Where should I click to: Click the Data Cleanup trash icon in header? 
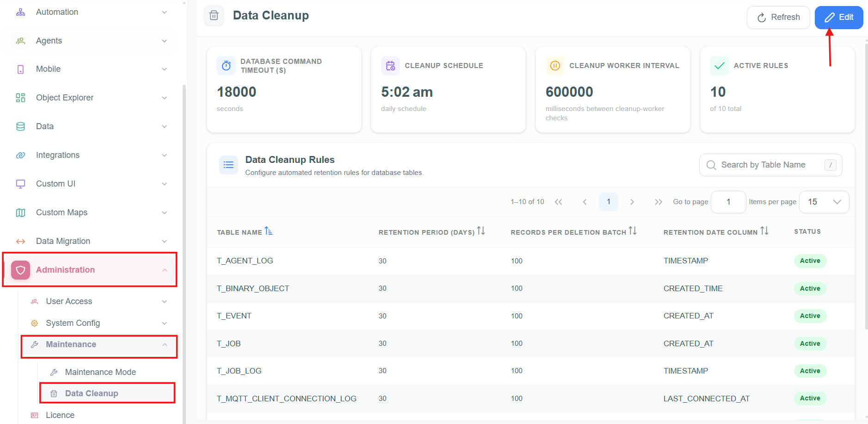pos(214,15)
